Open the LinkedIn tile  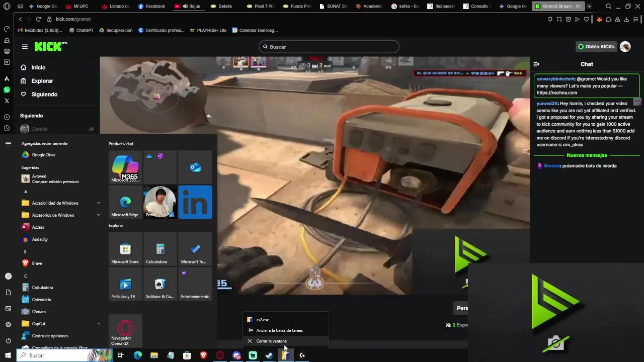click(195, 202)
